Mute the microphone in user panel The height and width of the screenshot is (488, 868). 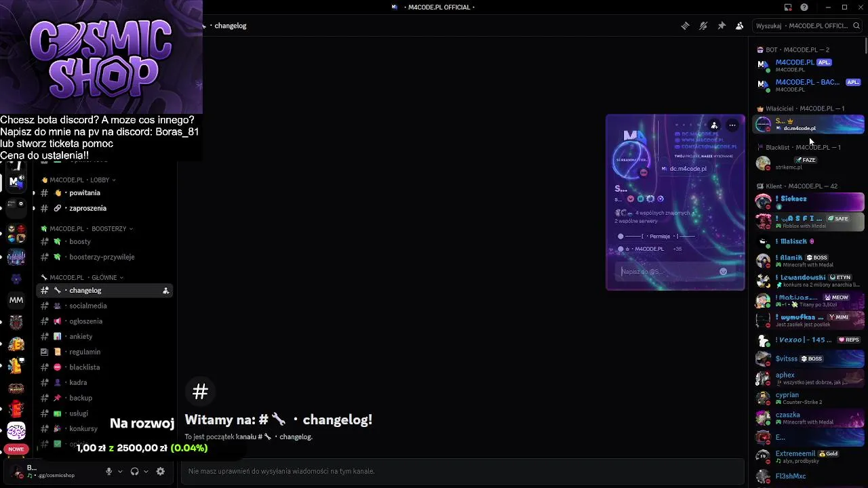tap(108, 472)
